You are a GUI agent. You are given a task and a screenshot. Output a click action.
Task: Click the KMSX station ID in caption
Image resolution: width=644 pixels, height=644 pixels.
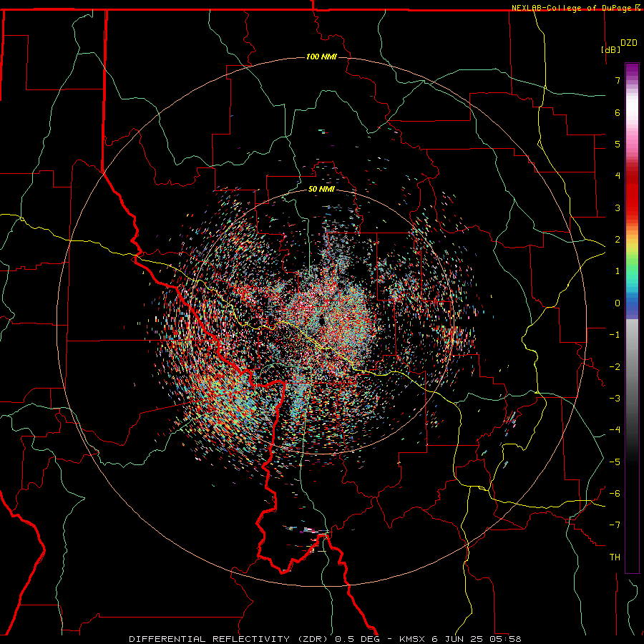click(412, 639)
